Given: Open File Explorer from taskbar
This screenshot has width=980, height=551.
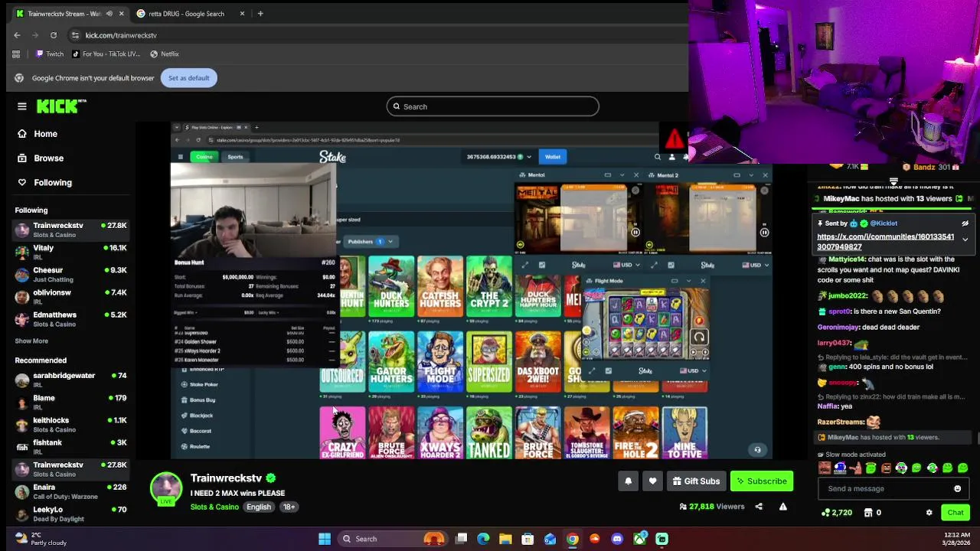Looking at the screenshot, I should (x=505, y=539).
